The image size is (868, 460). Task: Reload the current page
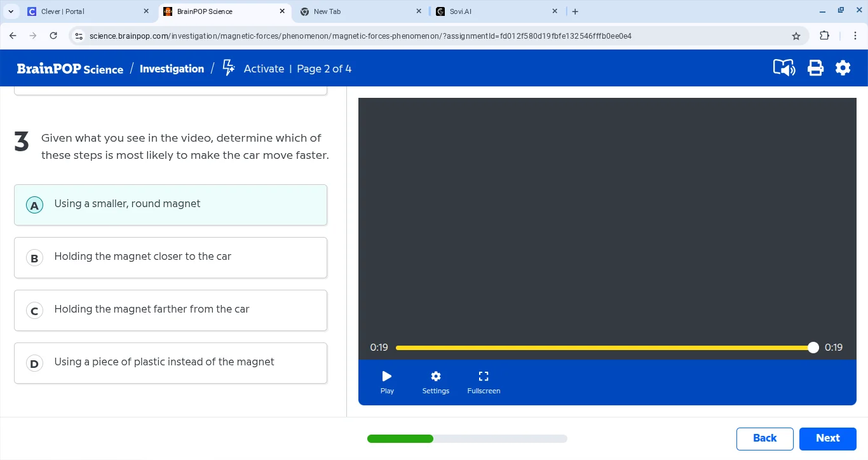click(53, 36)
